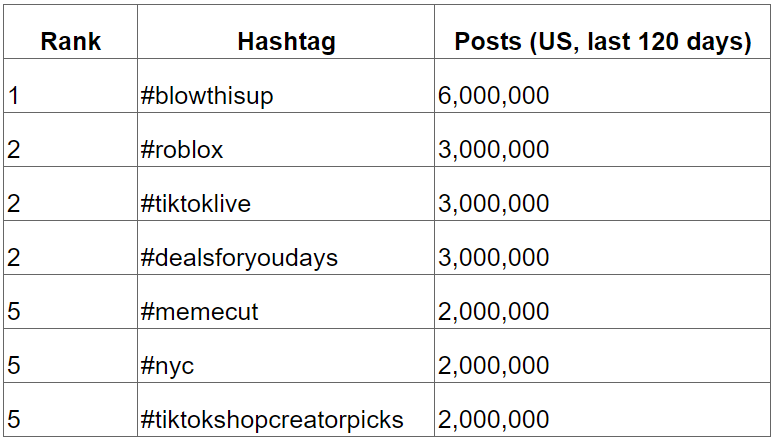This screenshot has width=773, height=440.
Task: Click the posts count for #tiktokshopcreatorpicks
Action: coord(494,420)
